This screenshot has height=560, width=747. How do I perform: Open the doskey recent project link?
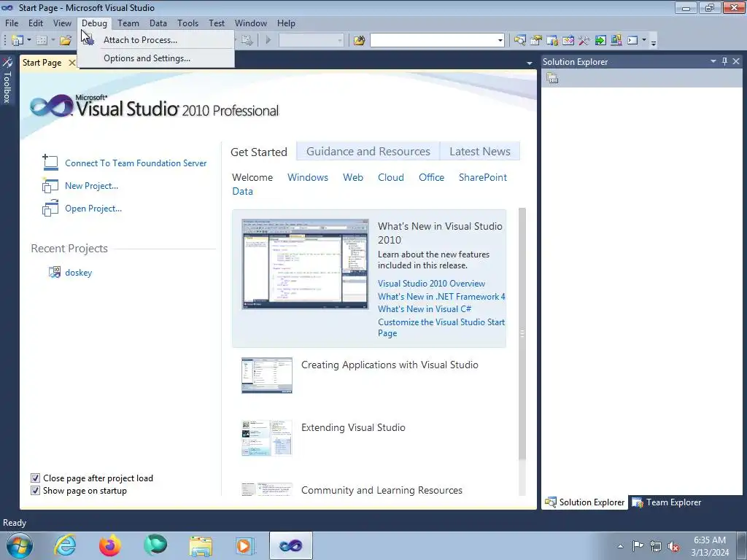(79, 273)
